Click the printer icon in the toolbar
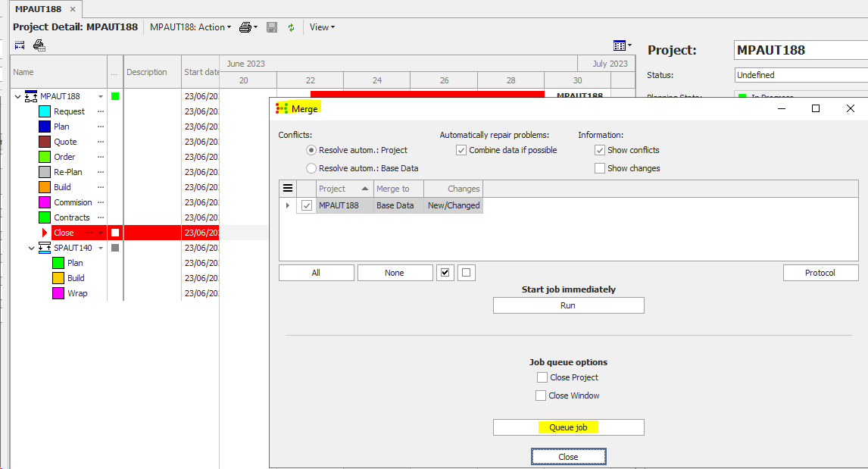The width and height of the screenshot is (868, 469). point(245,27)
